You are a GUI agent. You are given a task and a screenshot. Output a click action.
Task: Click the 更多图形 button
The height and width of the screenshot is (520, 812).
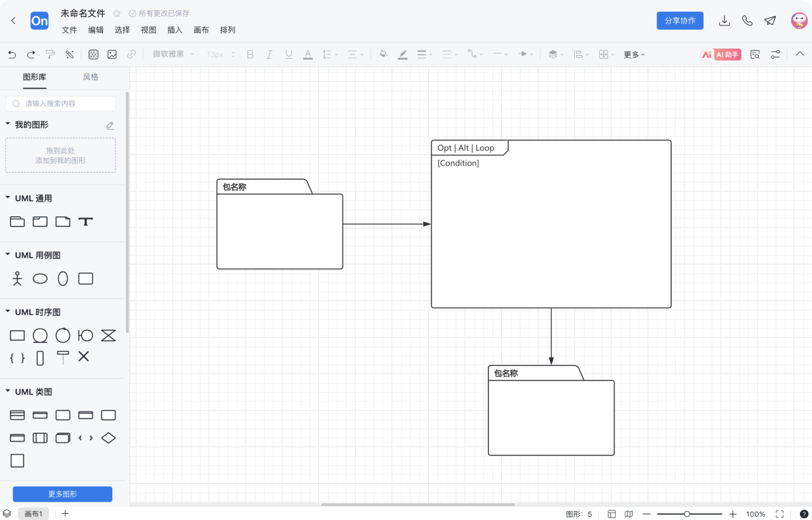62,494
